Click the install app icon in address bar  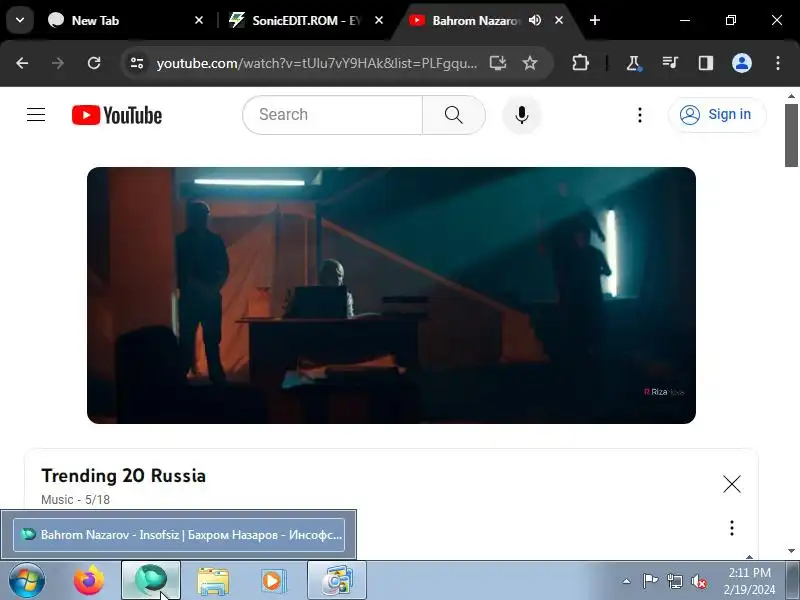[497, 63]
